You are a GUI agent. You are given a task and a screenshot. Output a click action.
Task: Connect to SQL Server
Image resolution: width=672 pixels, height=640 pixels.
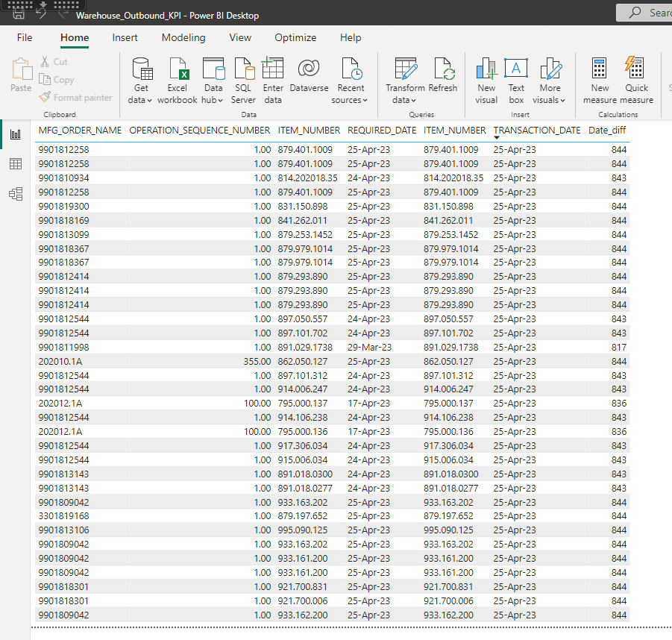243,81
